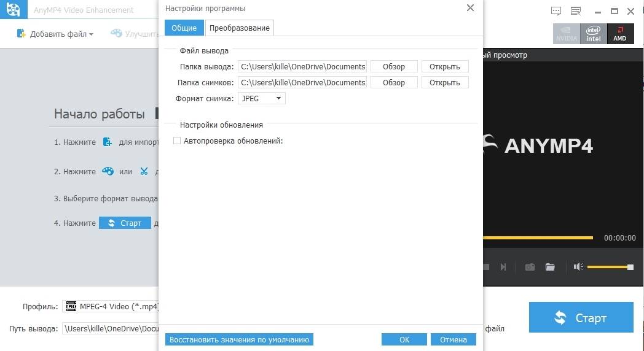Click the Улучшить palette icon in toolbar
This screenshot has width=644, height=351.
(116, 33)
